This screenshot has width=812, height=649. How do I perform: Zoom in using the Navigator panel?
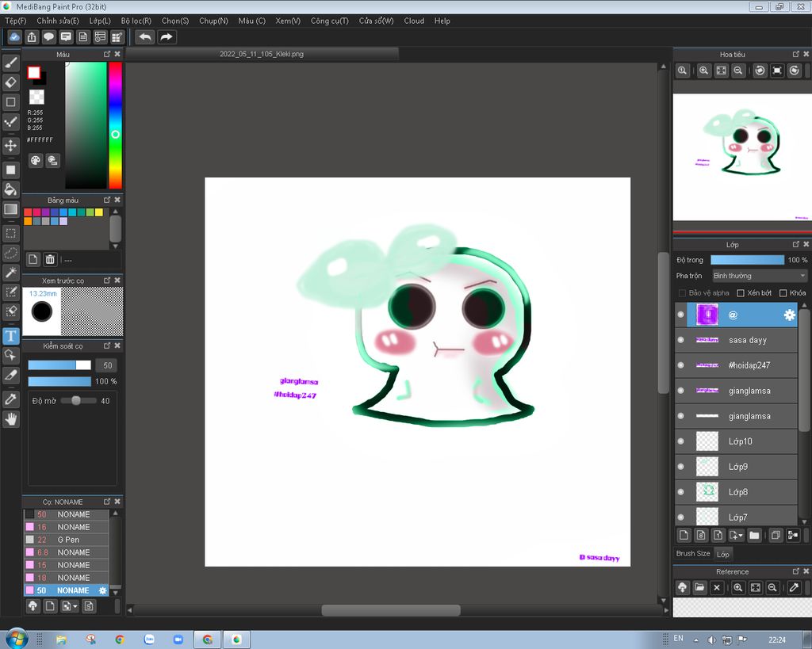pyautogui.click(x=703, y=71)
